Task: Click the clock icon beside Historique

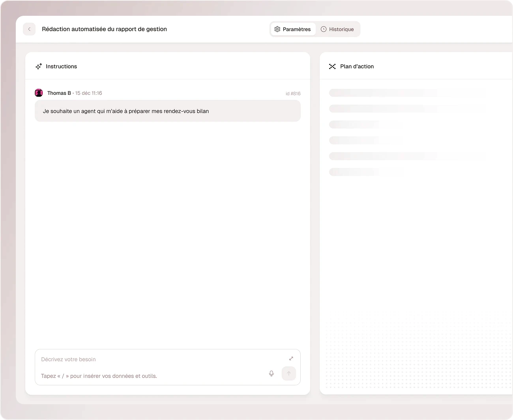Action: click(x=324, y=29)
